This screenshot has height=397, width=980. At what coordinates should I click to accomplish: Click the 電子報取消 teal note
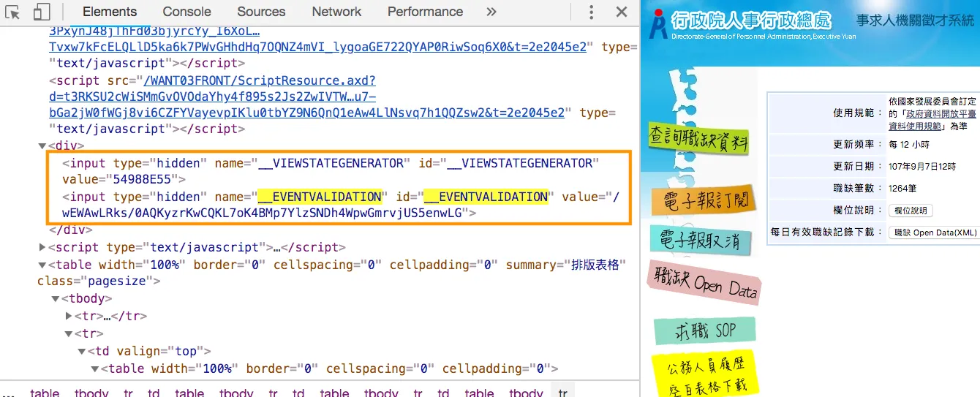pyautogui.click(x=700, y=240)
